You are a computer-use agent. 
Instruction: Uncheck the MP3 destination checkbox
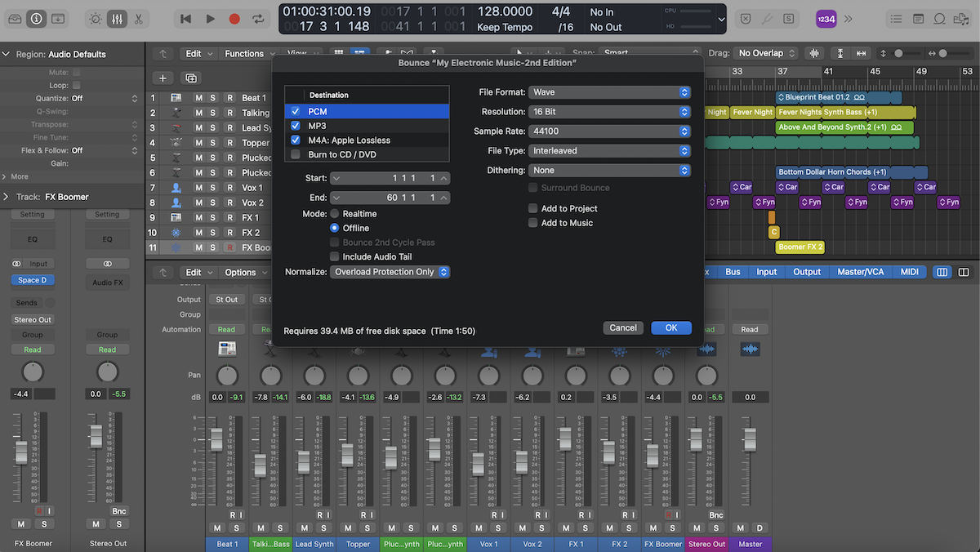click(296, 126)
